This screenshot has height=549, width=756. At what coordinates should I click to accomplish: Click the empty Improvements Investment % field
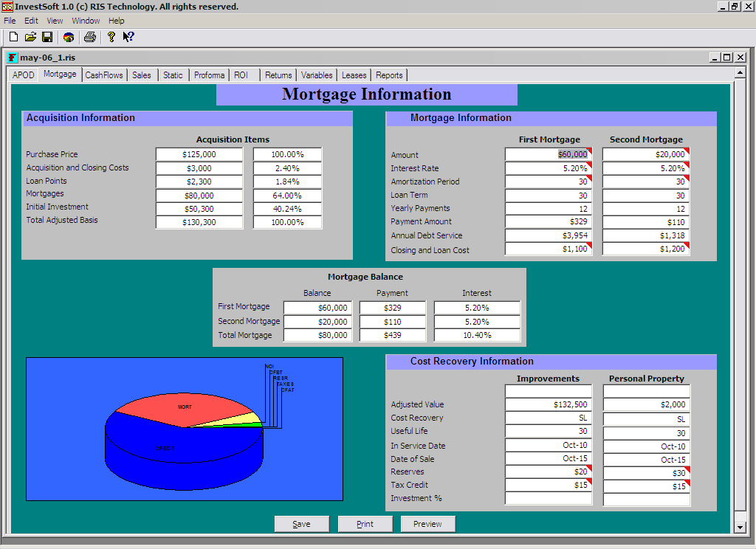[x=549, y=498]
